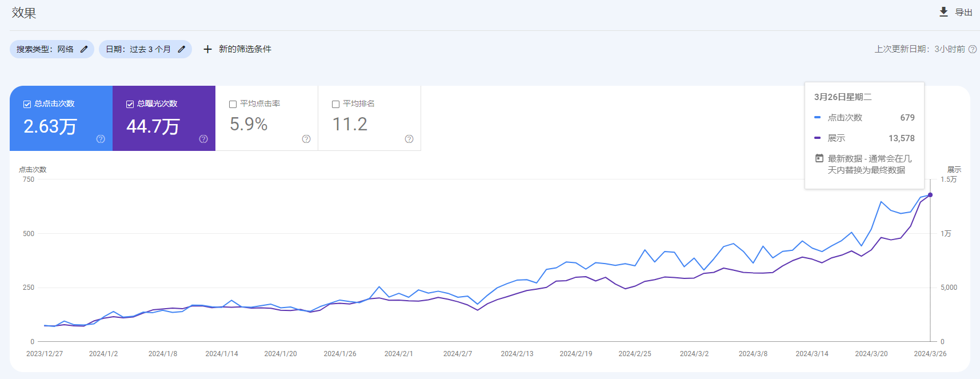Open help icon in total clicks card
The image size is (980, 379).
(x=101, y=139)
